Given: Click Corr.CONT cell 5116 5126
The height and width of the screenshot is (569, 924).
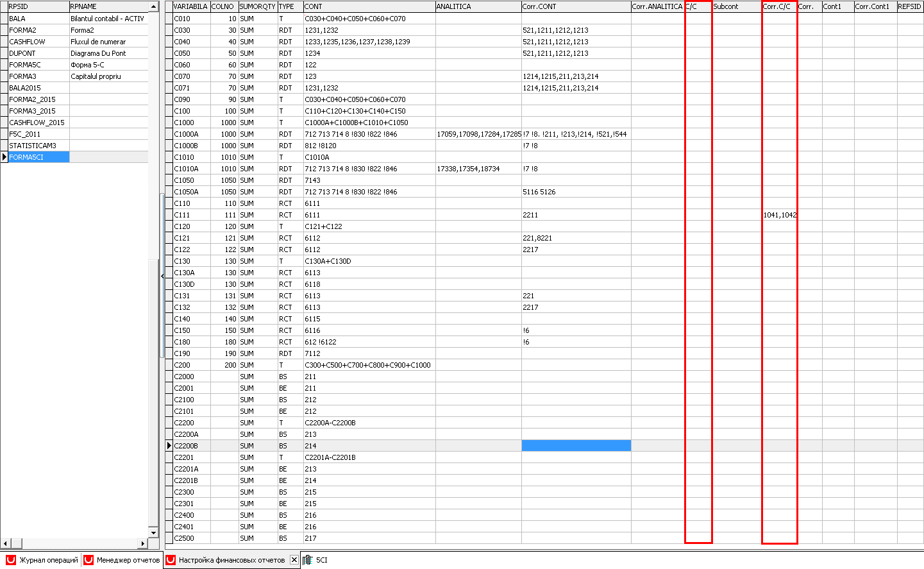Looking at the screenshot, I should (576, 192).
